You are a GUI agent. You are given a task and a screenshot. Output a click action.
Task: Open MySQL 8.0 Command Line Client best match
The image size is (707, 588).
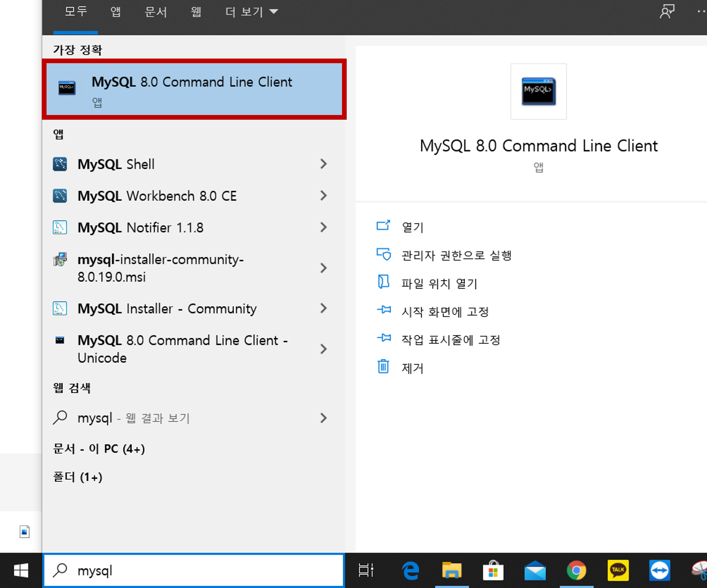[194, 89]
